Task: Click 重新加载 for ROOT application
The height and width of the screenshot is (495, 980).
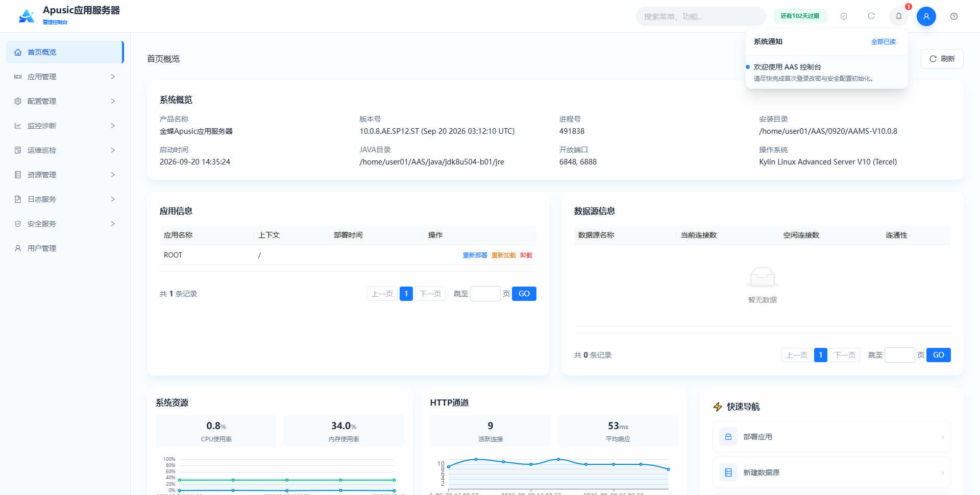Action: pyautogui.click(x=503, y=255)
